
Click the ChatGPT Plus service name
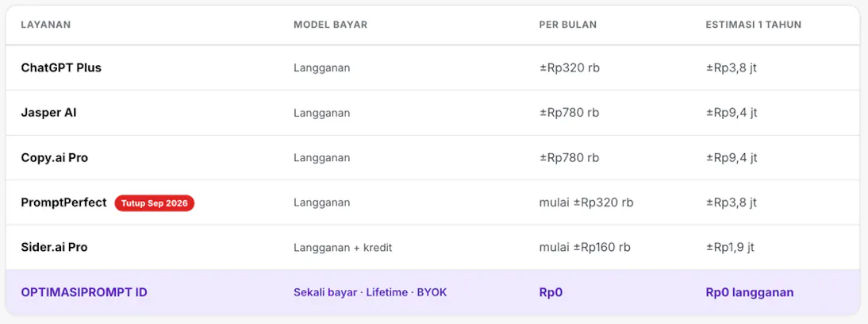click(61, 67)
